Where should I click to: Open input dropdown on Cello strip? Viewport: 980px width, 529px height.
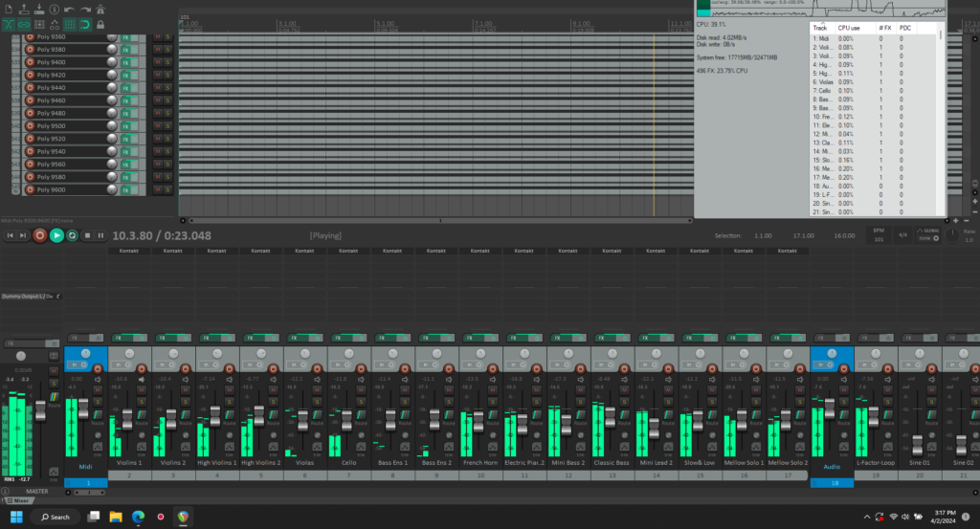(342, 364)
